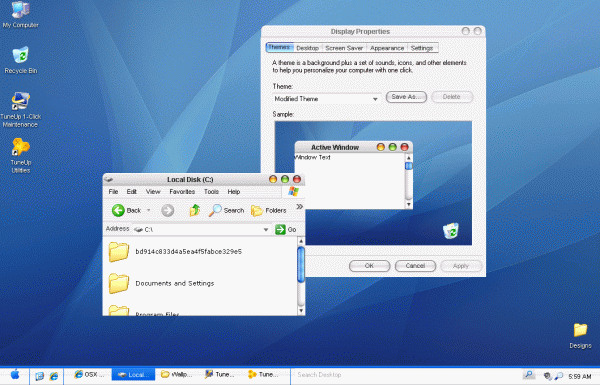Select folder bd914c833d4a5ea4f5fabce329e5

(x=175, y=252)
